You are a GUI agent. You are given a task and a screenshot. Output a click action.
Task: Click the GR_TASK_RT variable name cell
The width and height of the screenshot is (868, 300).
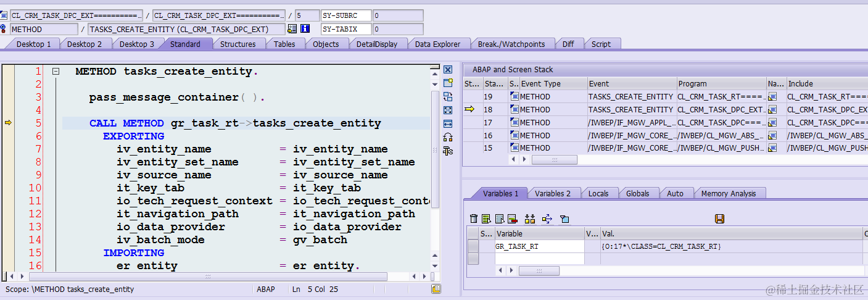(539, 246)
